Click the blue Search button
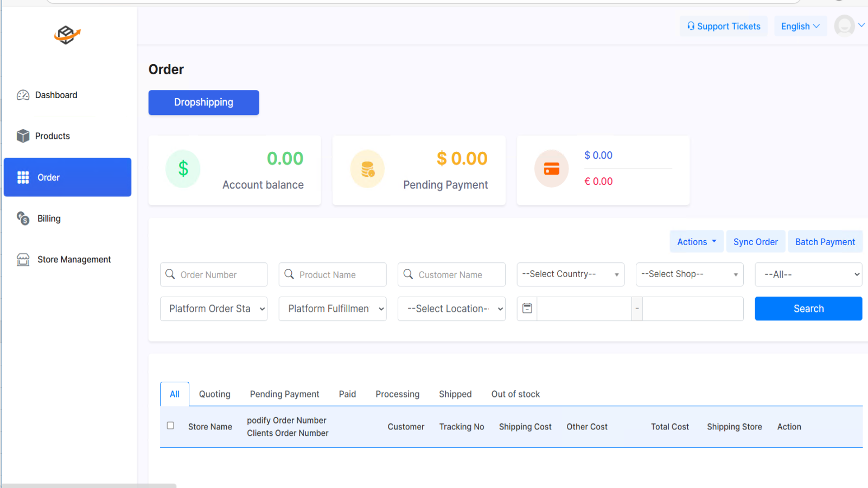Screen dimensions: 868x488 coord(808,309)
